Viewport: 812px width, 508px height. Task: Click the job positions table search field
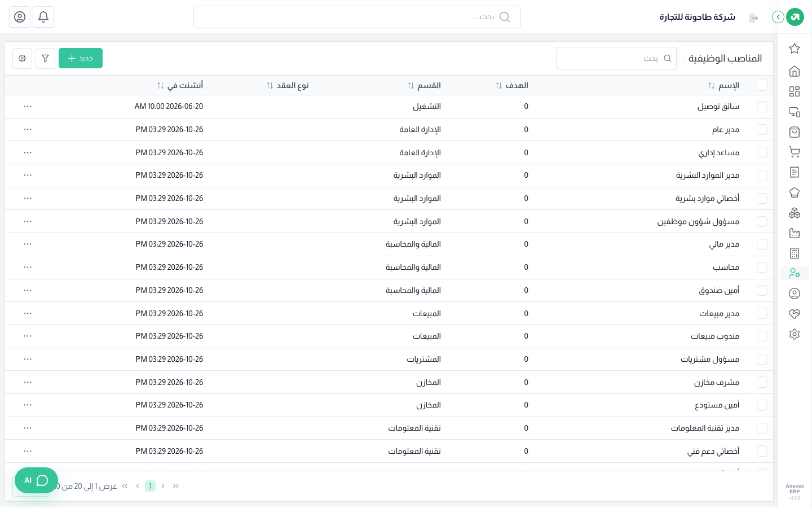coord(616,58)
